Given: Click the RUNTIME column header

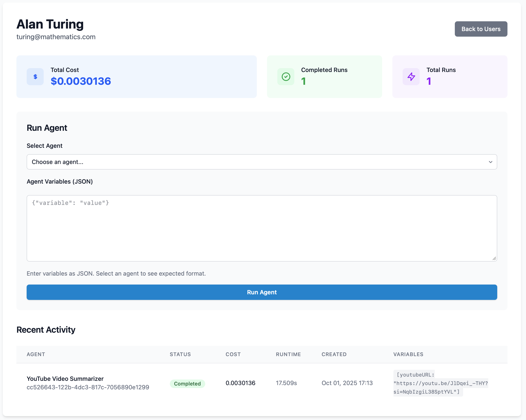Looking at the screenshot, I should click(288, 354).
